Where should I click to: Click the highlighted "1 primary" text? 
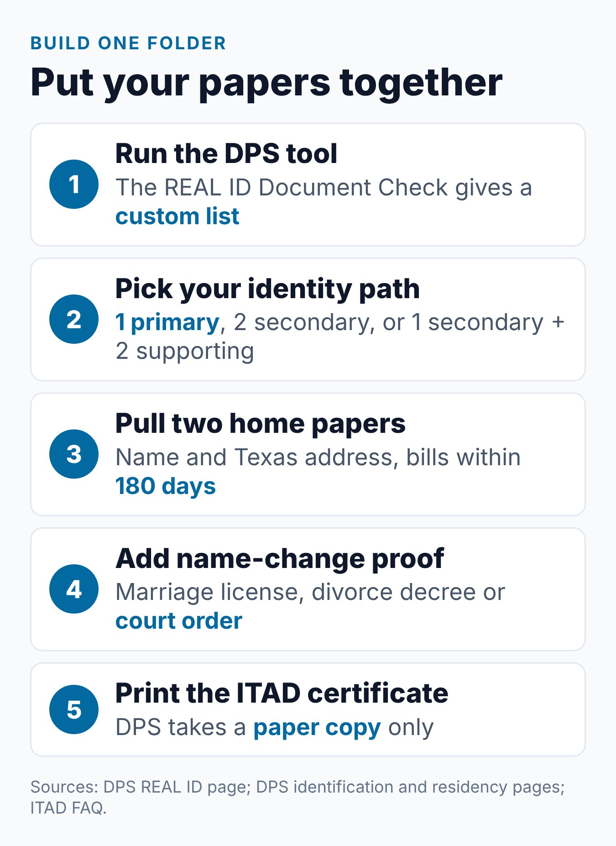(x=167, y=323)
